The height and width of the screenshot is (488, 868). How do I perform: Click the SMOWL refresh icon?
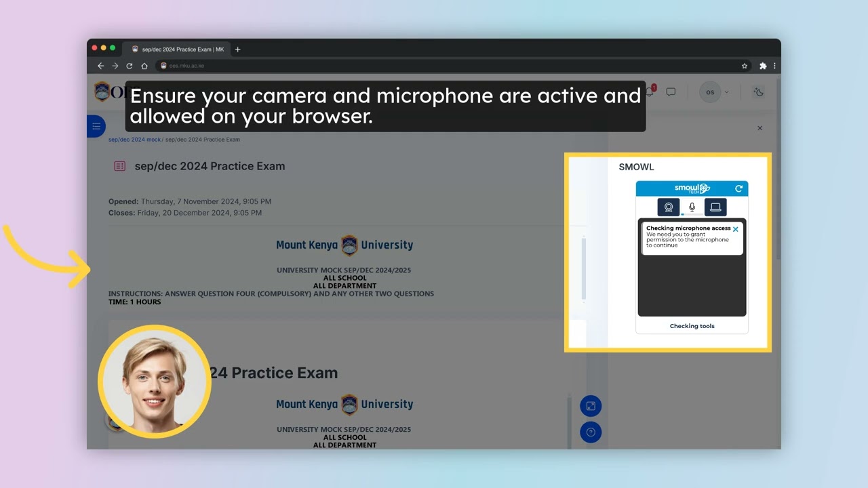point(739,188)
